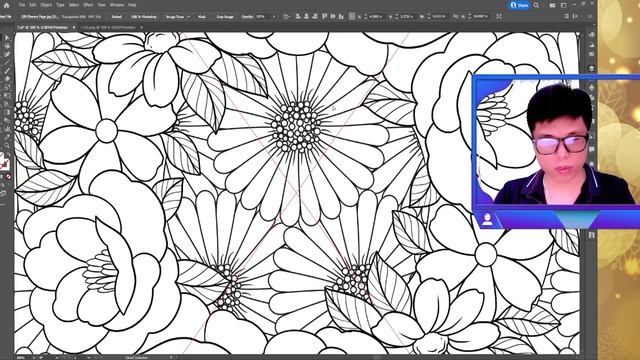Open the View menu
640x360 pixels.
102,5
